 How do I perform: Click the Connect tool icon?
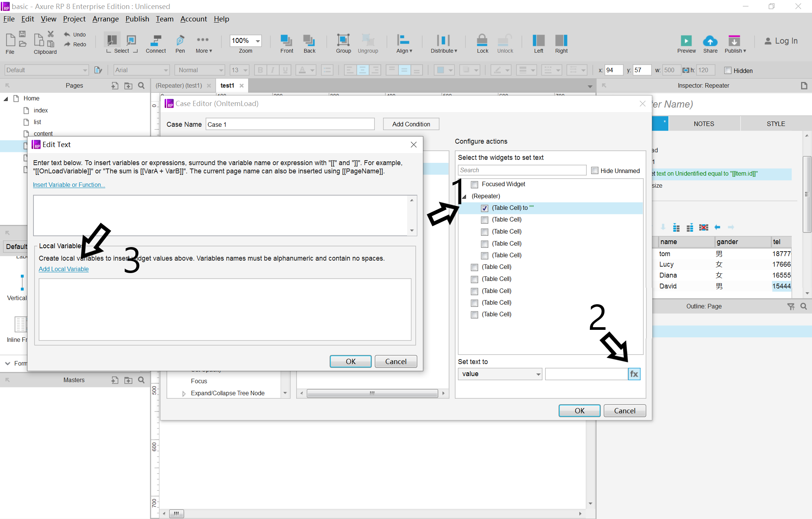click(x=156, y=40)
